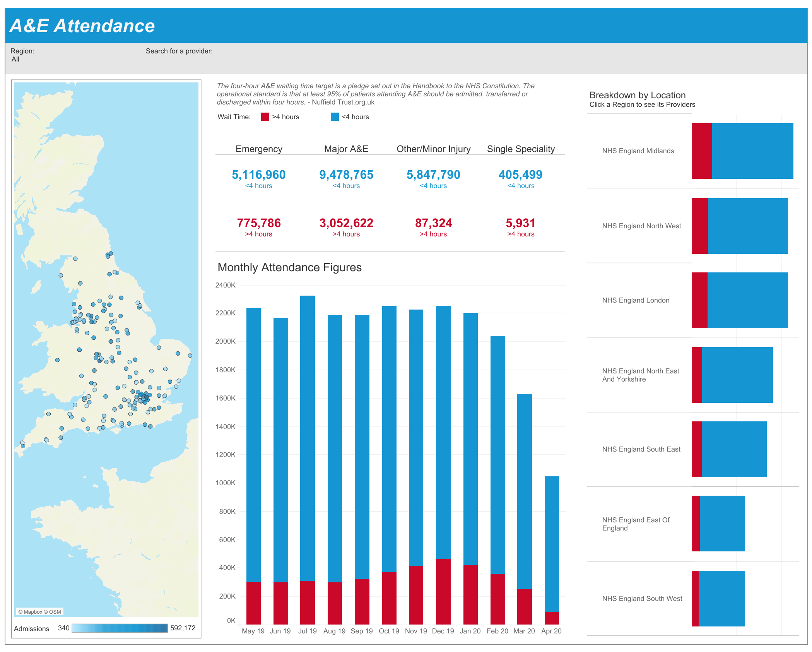812x652 pixels.
Task: Click the NHS England South West label
Action: tap(642, 599)
